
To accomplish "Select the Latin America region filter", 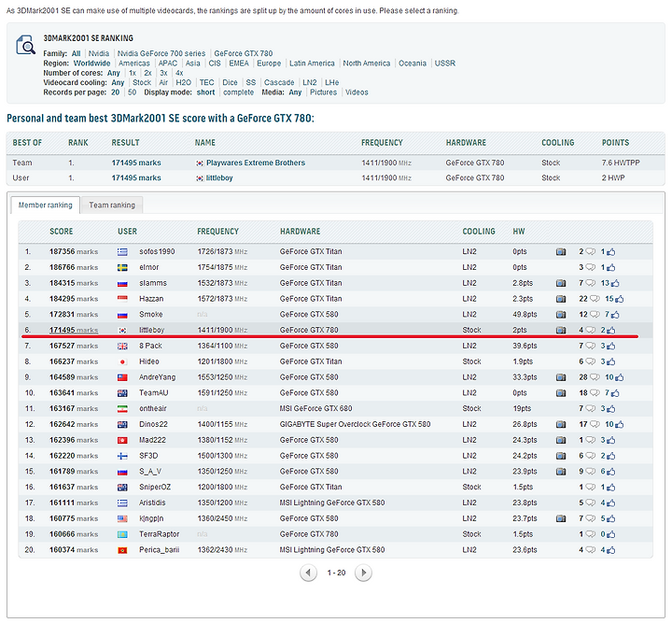I will pos(312,64).
